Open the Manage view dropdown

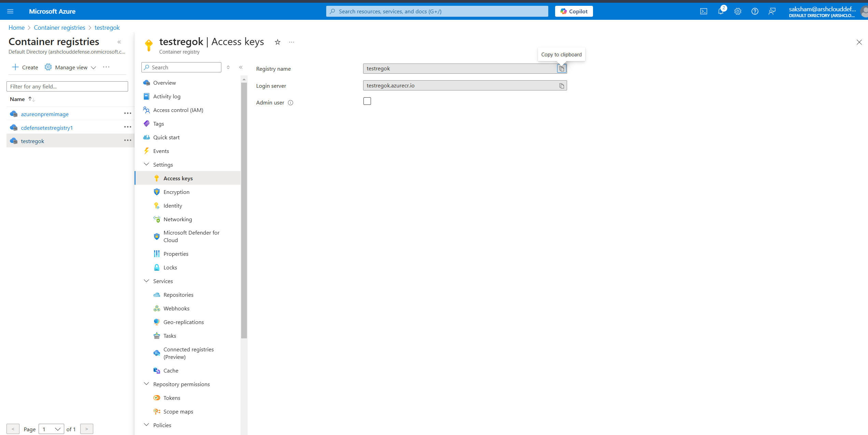click(70, 67)
